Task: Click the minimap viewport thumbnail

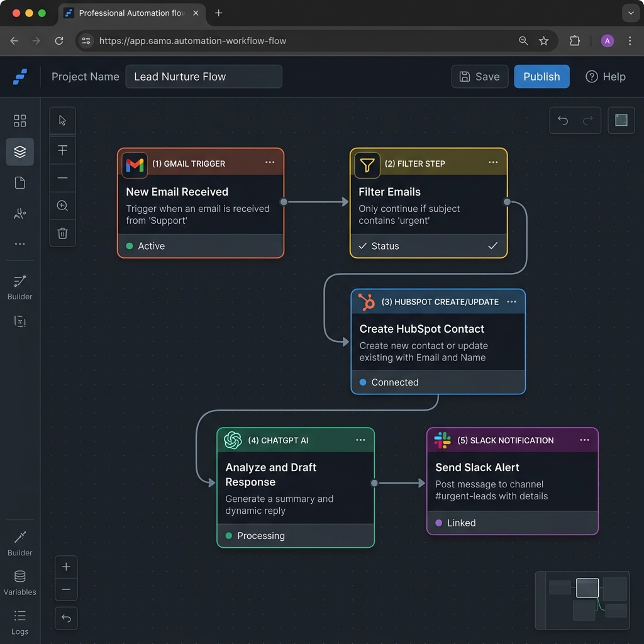Action: (587, 588)
